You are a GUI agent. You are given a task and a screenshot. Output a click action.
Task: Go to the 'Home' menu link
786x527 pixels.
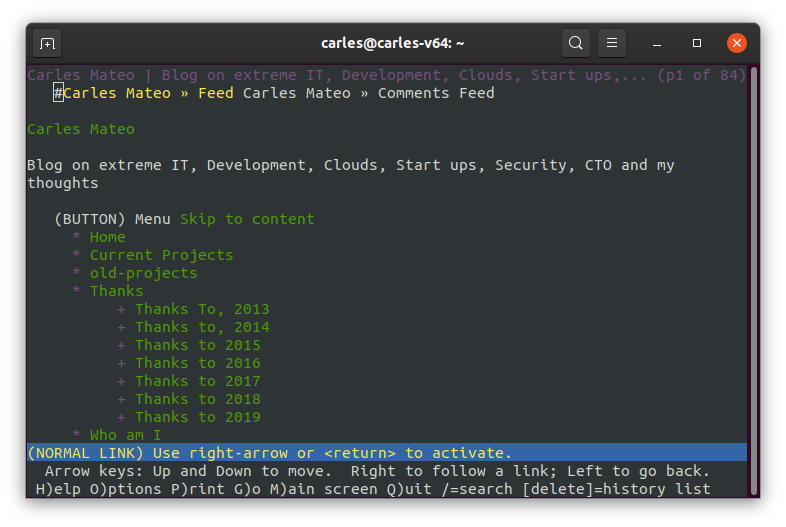pos(107,237)
